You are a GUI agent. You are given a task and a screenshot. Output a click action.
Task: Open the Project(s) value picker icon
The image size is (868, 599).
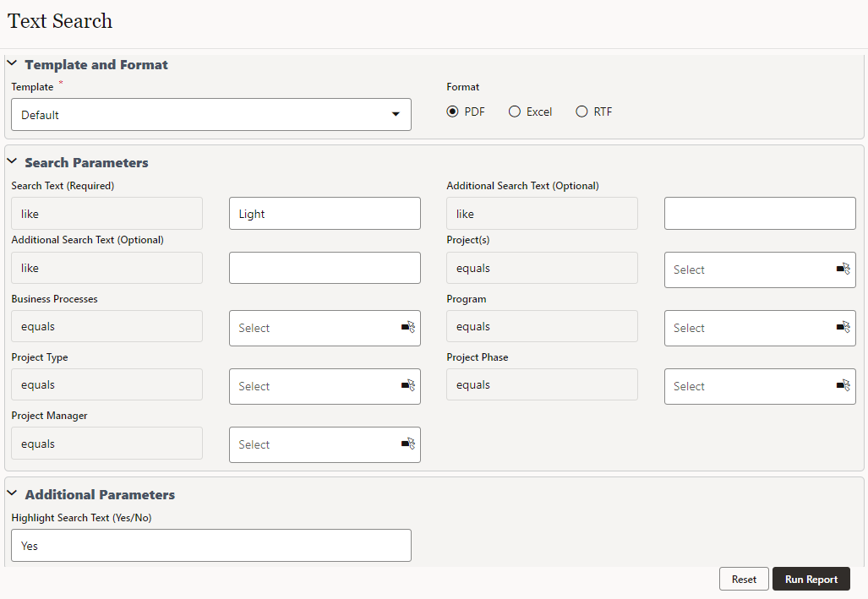coord(842,269)
